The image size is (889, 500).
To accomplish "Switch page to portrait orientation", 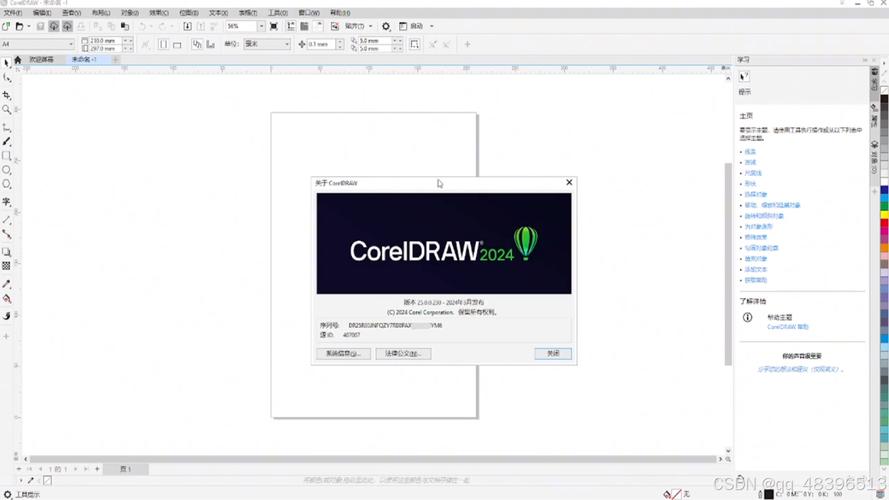I will coord(160,44).
